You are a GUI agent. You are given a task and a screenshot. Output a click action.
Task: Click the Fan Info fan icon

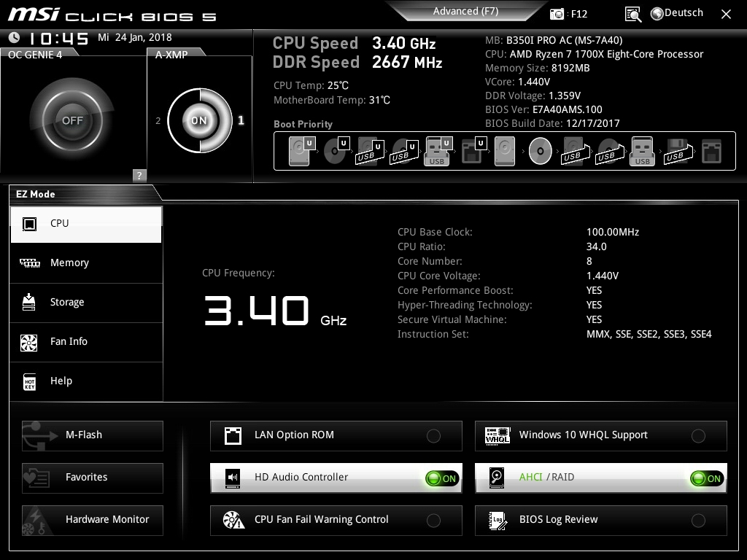click(x=29, y=343)
